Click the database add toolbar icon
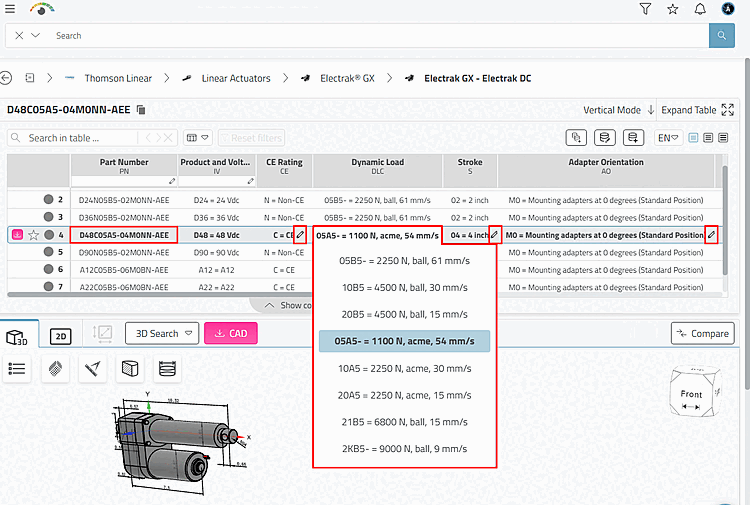This screenshot has width=750, height=505. pyautogui.click(x=633, y=138)
